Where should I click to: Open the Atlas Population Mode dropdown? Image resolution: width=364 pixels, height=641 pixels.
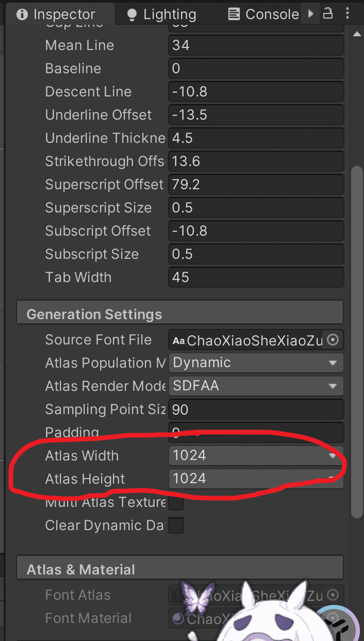pyautogui.click(x=256, y=363)
